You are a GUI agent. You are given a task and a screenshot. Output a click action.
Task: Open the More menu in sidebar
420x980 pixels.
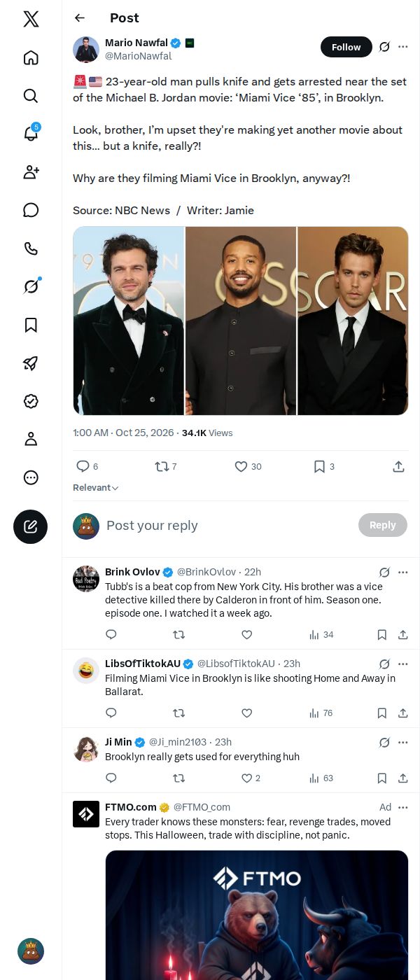[x=31, y=477]
